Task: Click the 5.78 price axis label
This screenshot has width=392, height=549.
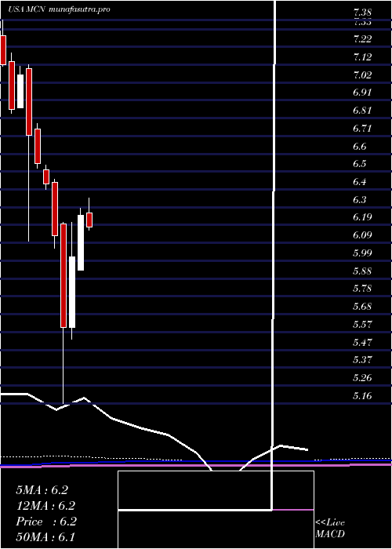Action: pyautogui.click(x=362, y=289)
